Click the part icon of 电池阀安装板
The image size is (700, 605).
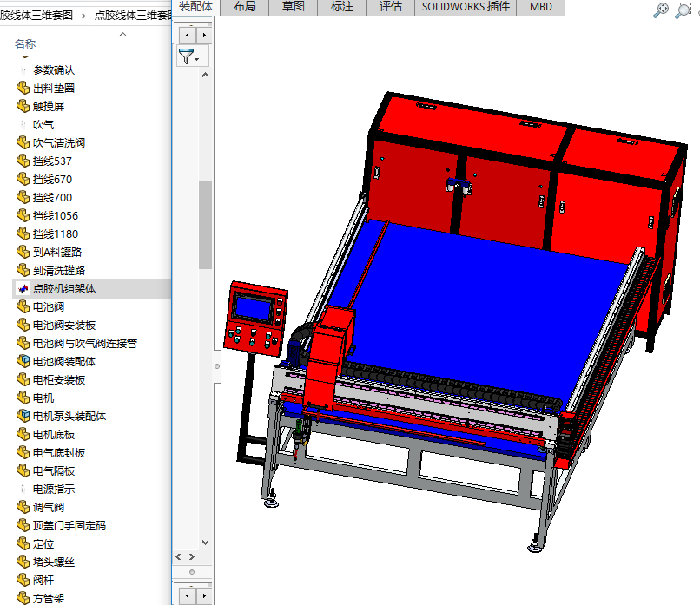pyautogui.click(x=23, y=325)
